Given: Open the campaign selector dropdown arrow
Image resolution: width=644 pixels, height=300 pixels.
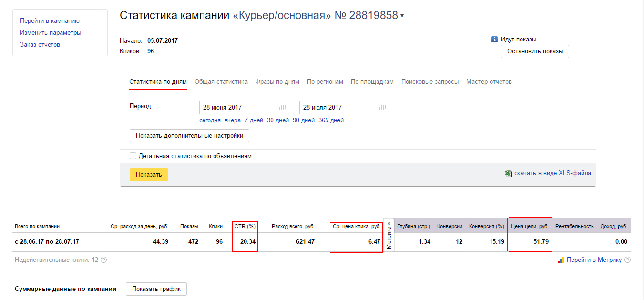Looking at the screenshot, I should pyautogui.click(x=402, y=16).
